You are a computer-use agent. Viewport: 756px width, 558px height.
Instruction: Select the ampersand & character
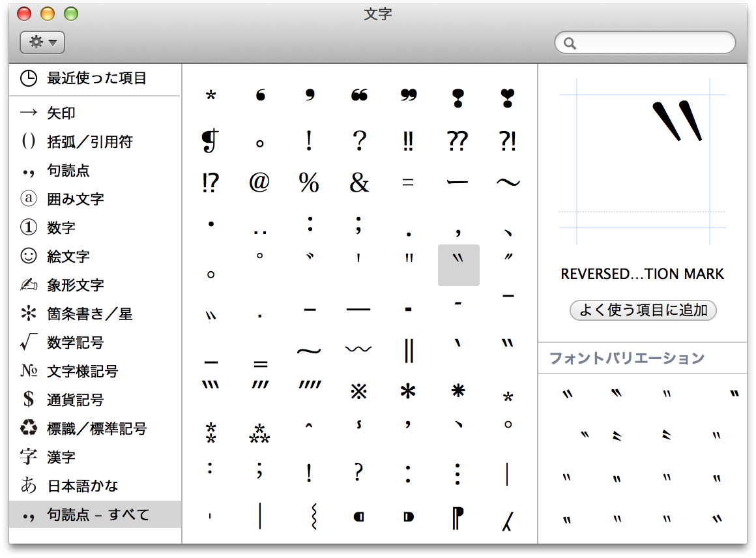point(359,183)
